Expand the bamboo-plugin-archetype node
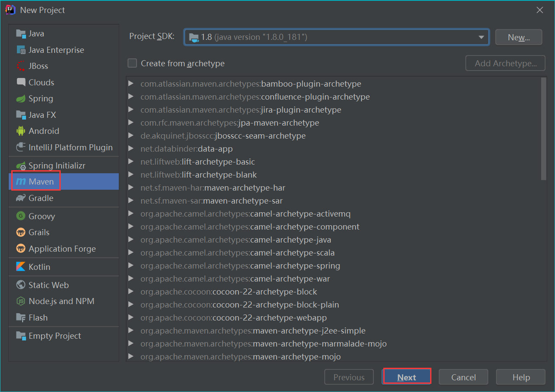 (131, 84)
